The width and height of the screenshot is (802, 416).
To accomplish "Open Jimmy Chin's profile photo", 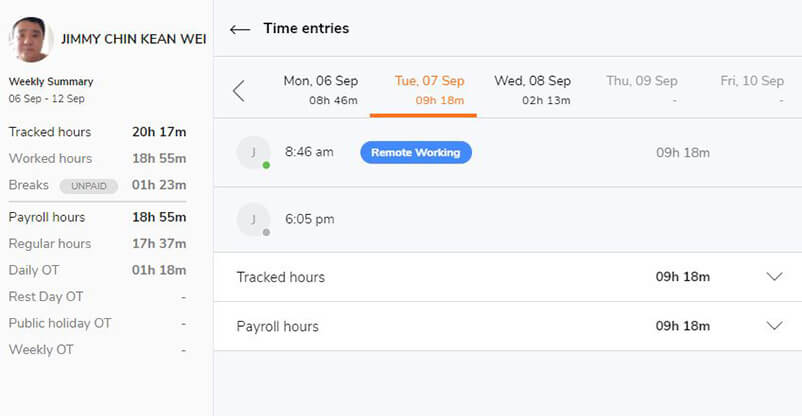I will tap(31, 39).
